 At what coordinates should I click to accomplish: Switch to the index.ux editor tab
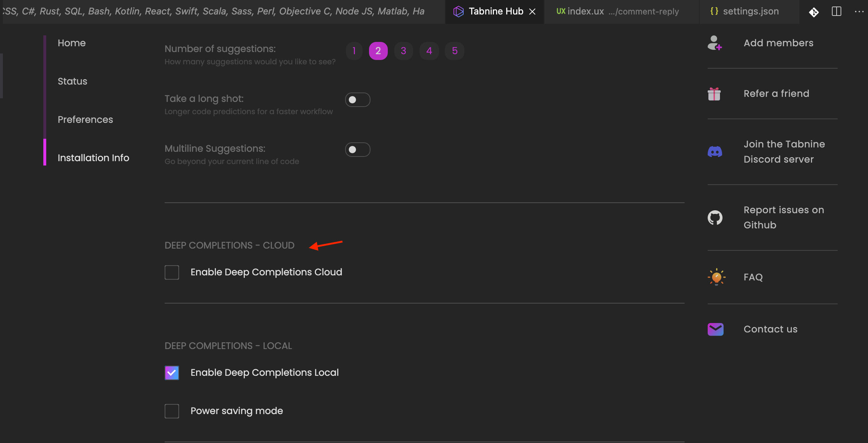(x=622, y=12)
